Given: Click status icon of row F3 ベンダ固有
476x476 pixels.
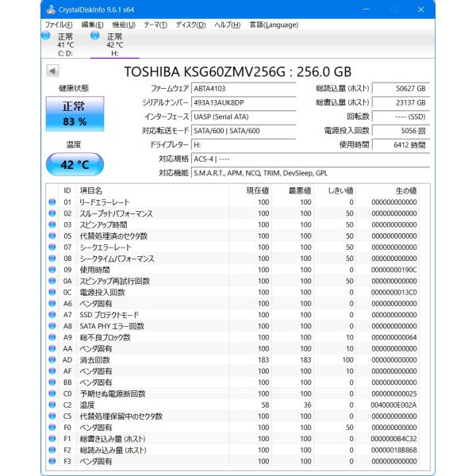Looking at the screenshot, I should (52, 461).
